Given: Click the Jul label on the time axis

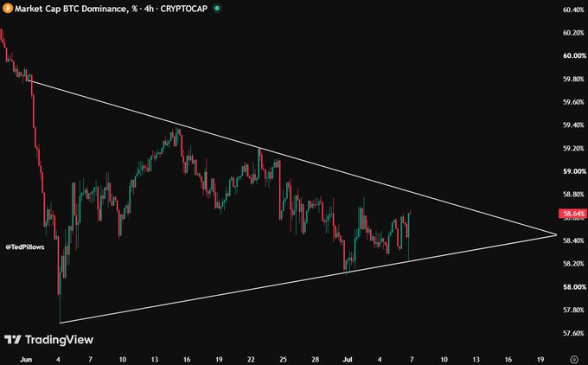Looking at the screenshot, I should (348, 359).
